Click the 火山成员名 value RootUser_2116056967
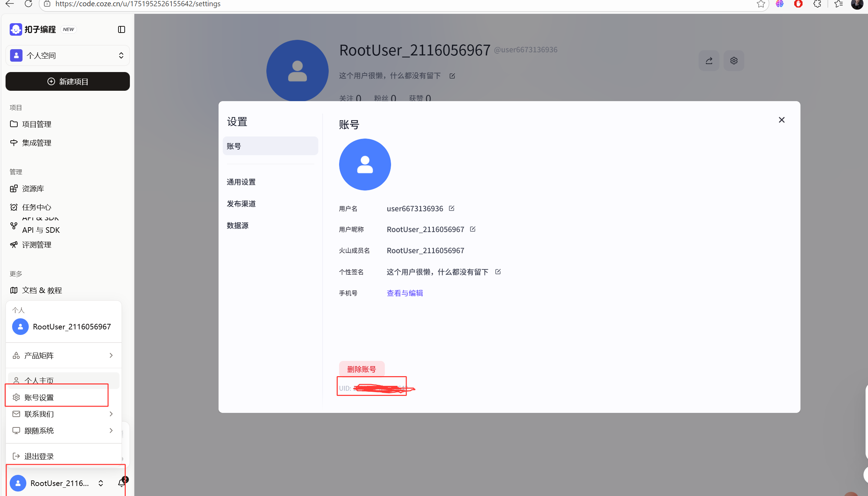Viewport: 868px width, 496px height. pyautogui.click(x=425, y=250)
